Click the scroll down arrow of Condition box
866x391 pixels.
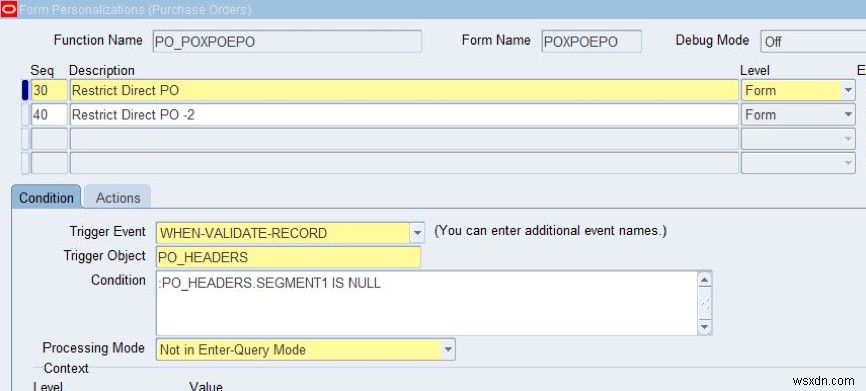[x=704, y=327]
